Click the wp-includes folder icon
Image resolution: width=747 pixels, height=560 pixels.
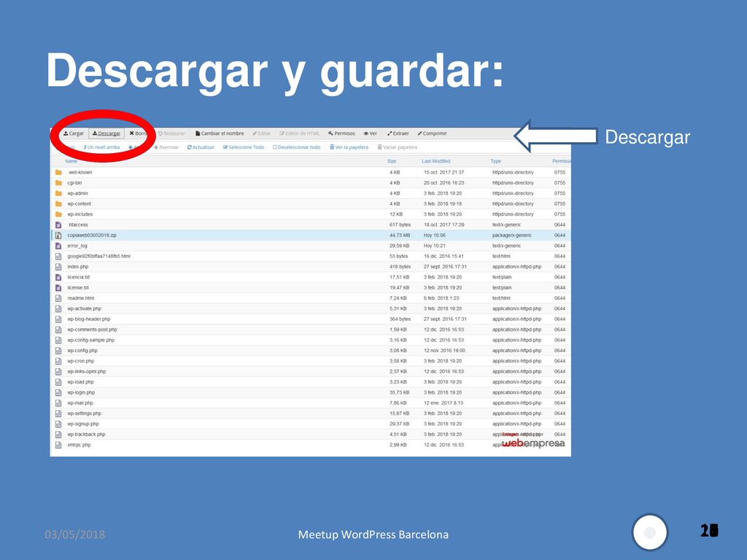pyautogui.click(x=58, y=214)
